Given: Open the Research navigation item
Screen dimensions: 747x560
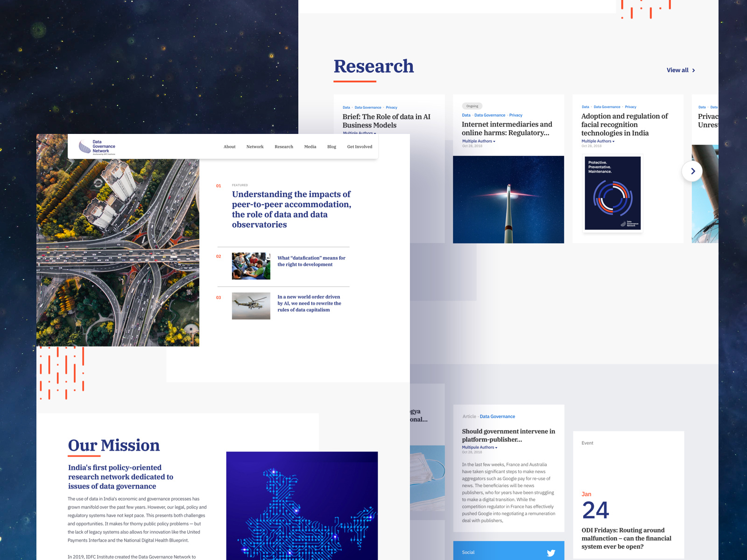Looking at the screenshot, I should (284, 147).
